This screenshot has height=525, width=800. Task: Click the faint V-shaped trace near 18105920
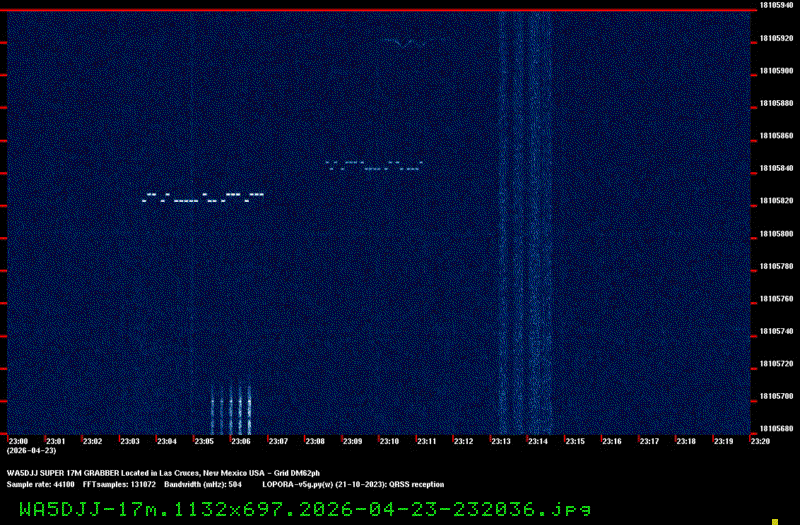405,43
